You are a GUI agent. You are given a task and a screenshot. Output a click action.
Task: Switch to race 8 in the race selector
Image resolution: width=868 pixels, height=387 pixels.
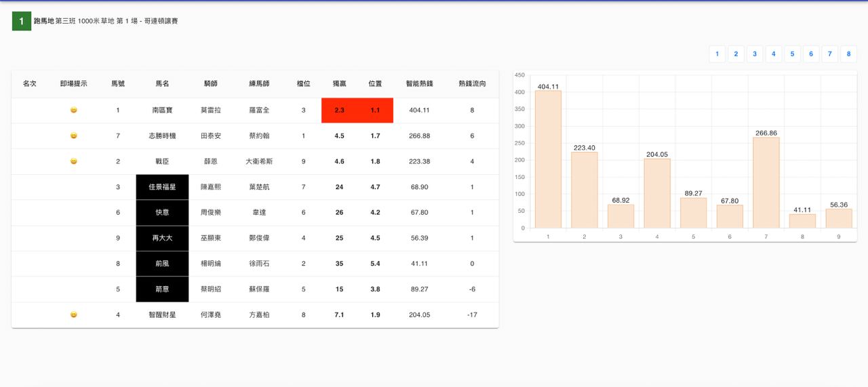pos(848,54)
